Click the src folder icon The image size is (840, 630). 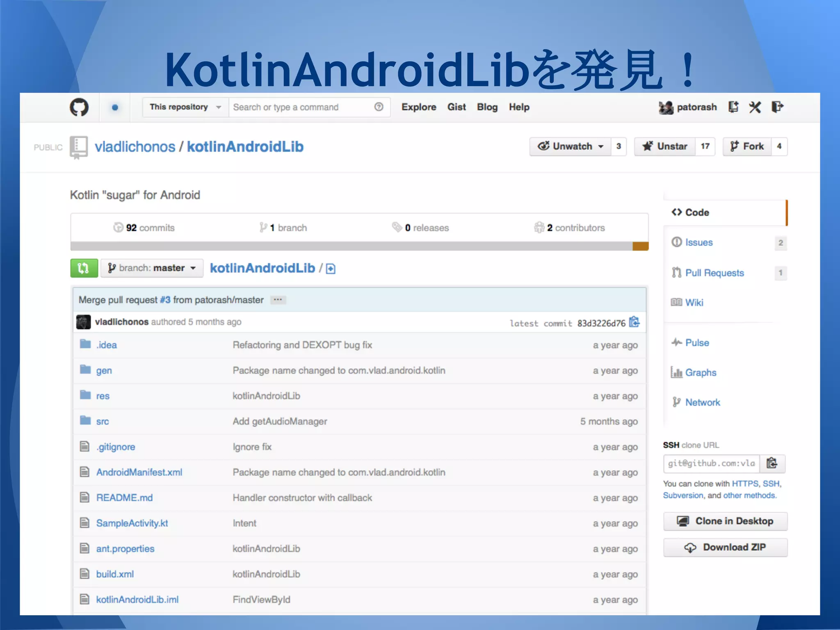(x=85, y=420)
